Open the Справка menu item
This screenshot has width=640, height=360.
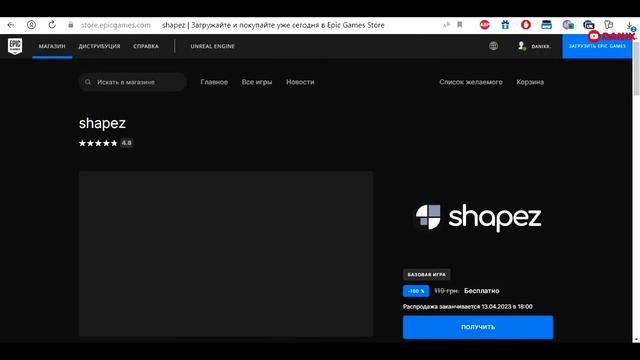click(x=146, y=46)
